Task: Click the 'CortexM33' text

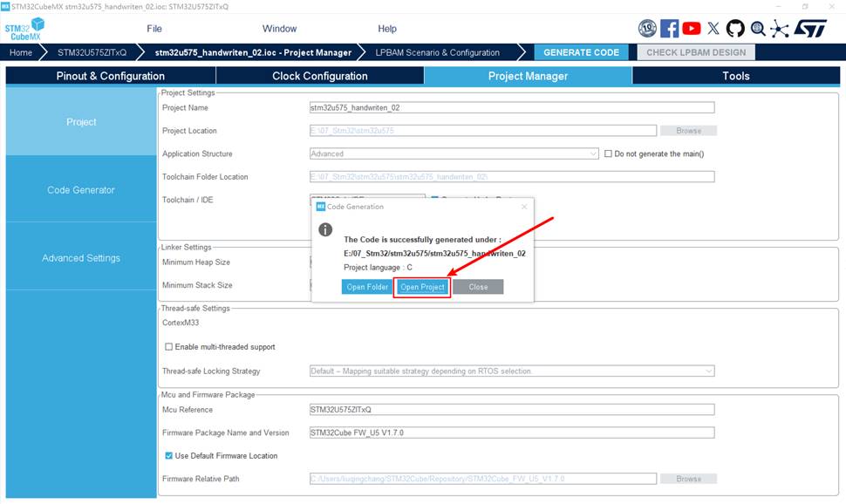Action: pos(181,323)
